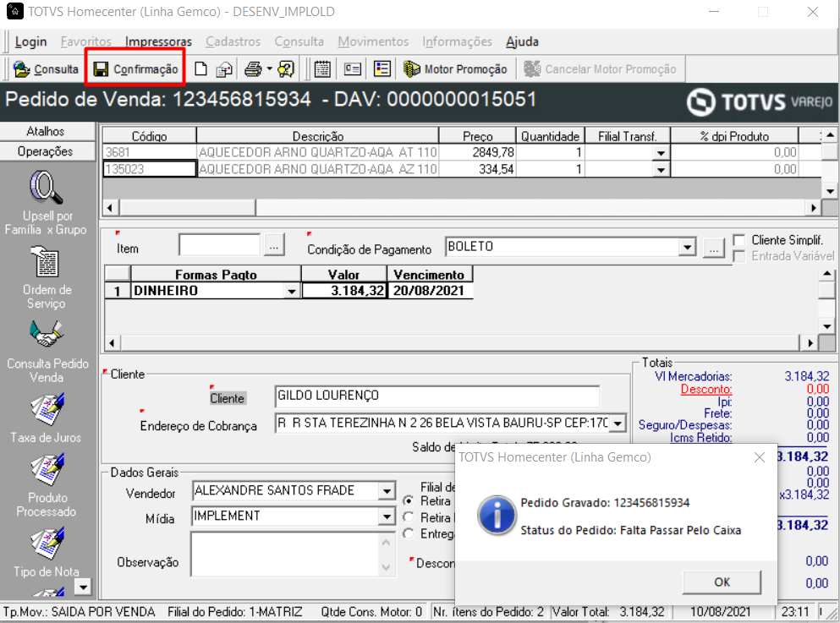Open the Consulta toolbar button
This screenshot has height=623, width=840.
click(46, 69)
